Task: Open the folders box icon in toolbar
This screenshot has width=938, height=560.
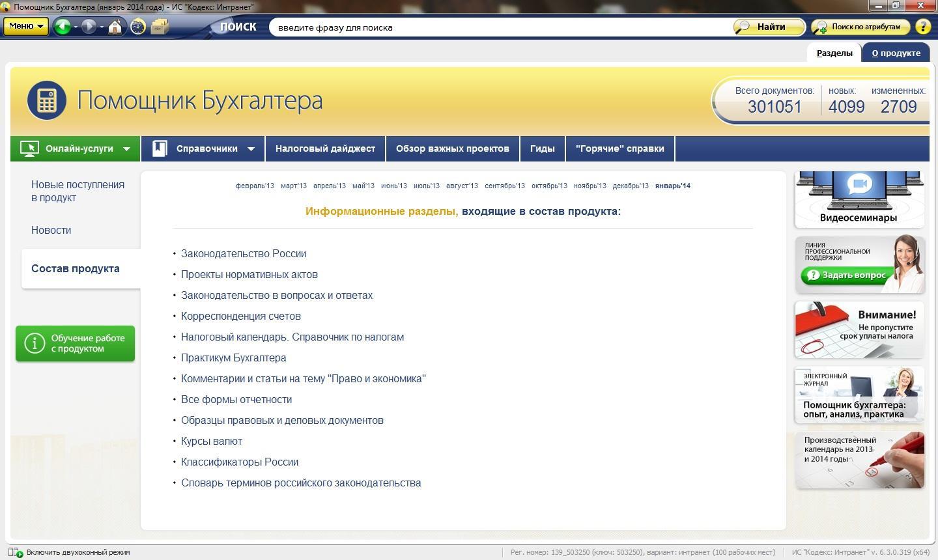Action: [160, 27]
